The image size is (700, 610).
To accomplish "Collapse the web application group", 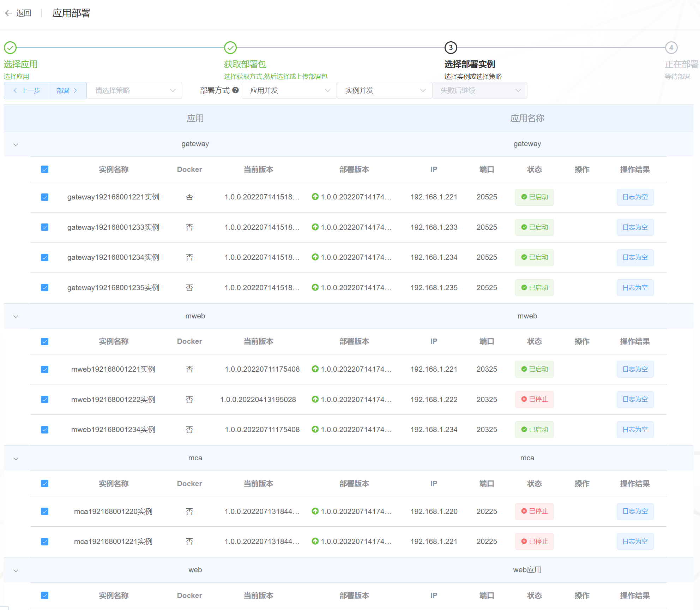I will point(16,570).
